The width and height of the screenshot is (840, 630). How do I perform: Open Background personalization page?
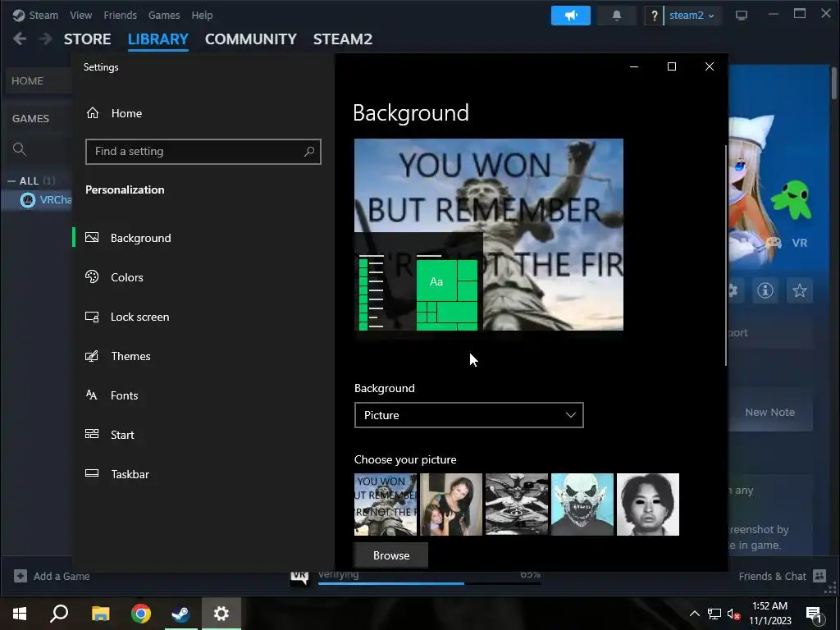tap(203, 238)
